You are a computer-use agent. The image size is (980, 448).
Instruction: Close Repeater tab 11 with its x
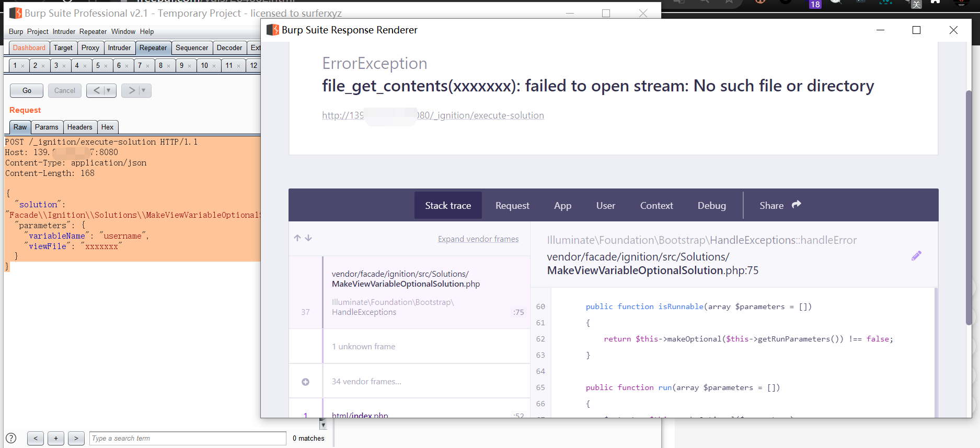pos(238,66)
